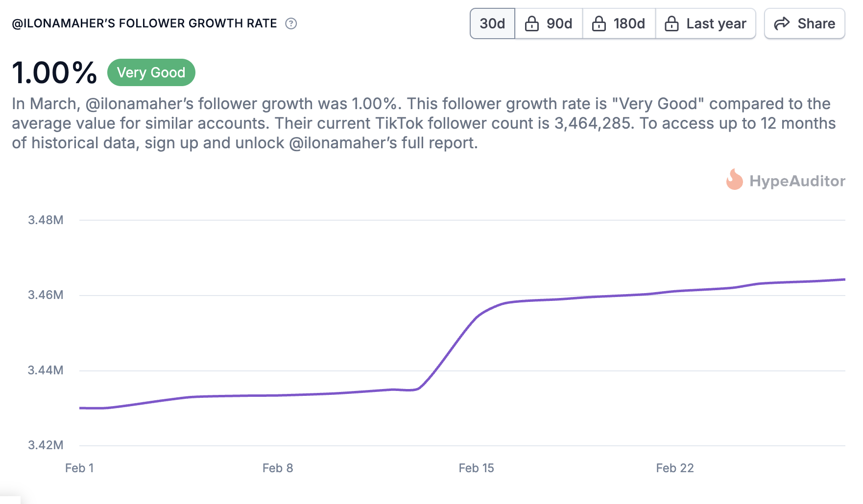Click the Feb 1 axis label

click(x=79, y=468)
